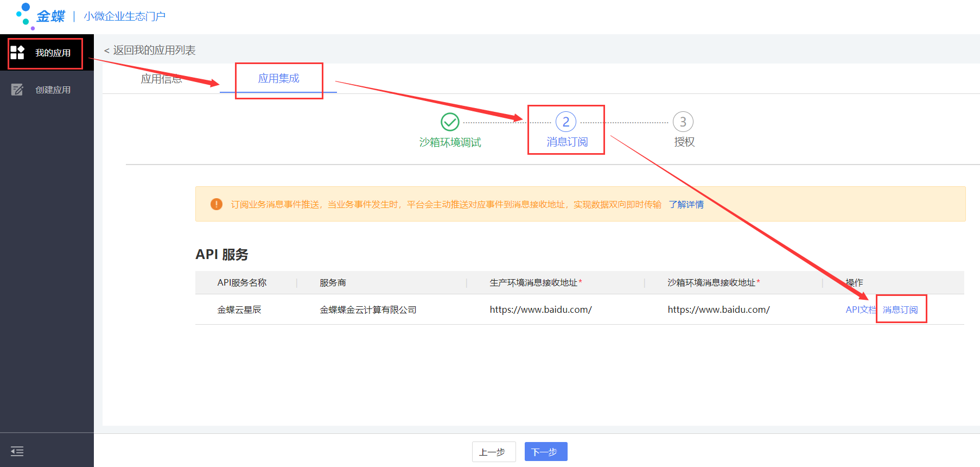Open the 了解详情 link
Image resolution: width=980 pixels, height=467 pixels.
tap(686, 205)
